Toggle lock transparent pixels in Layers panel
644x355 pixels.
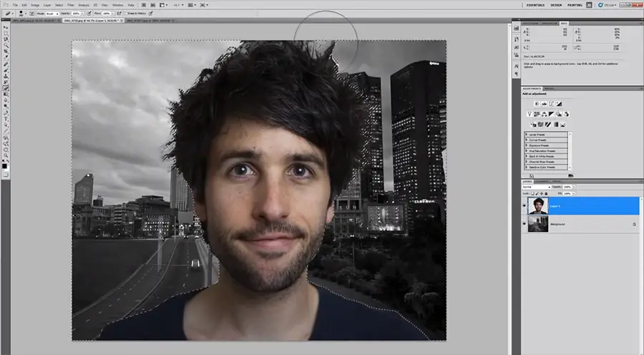pos(532,193)
